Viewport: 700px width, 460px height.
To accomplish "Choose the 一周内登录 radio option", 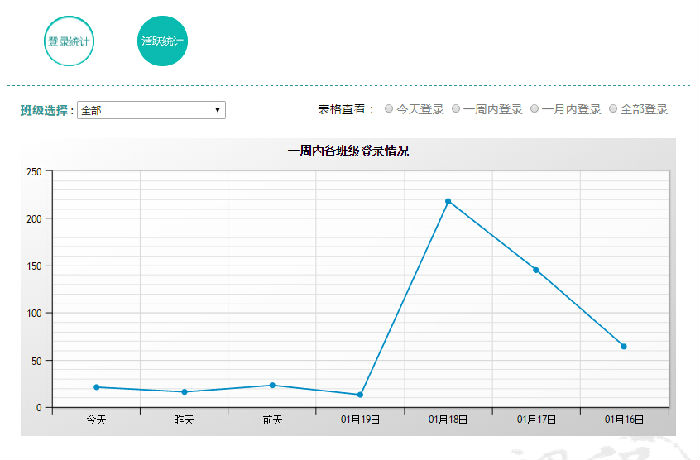I will tap(456, 110).
